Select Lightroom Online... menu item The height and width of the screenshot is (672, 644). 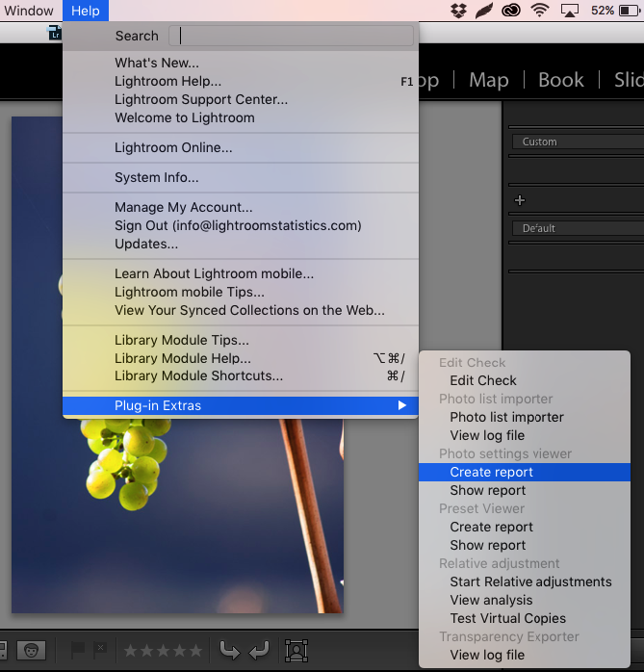[x=241, y=148]
